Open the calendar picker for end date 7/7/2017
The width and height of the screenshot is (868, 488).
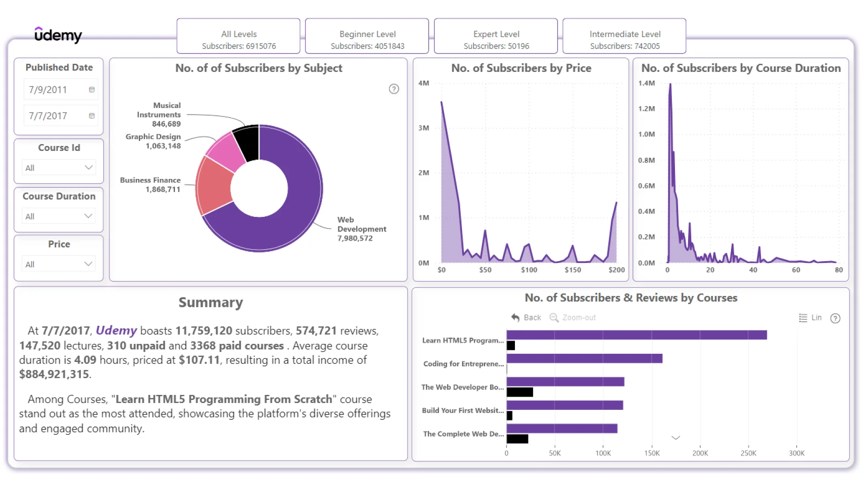92,116
